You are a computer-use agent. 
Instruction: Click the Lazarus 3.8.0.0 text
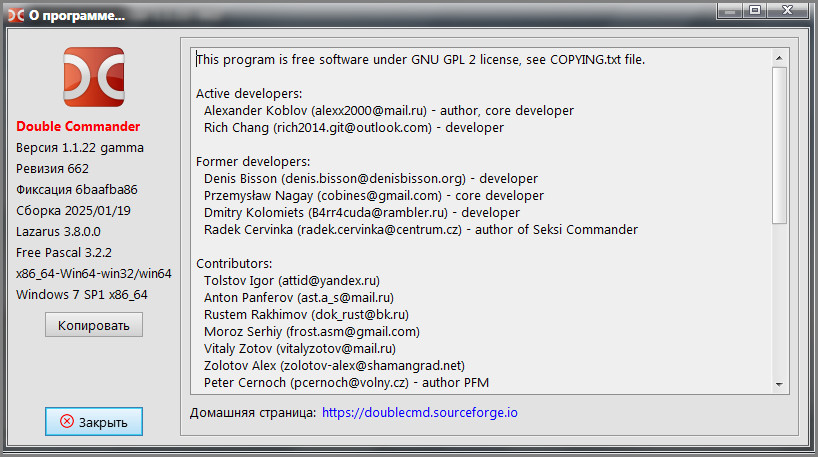[x=58, y=232]
